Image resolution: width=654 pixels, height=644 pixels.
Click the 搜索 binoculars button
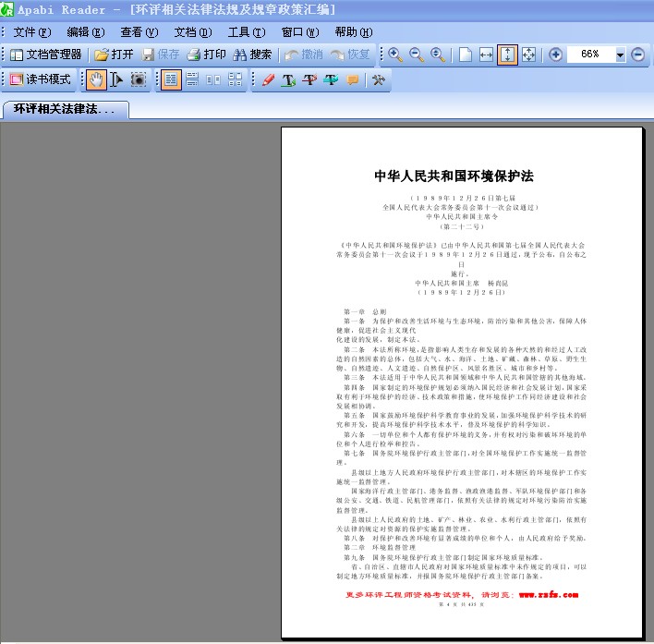pos(253,55)
